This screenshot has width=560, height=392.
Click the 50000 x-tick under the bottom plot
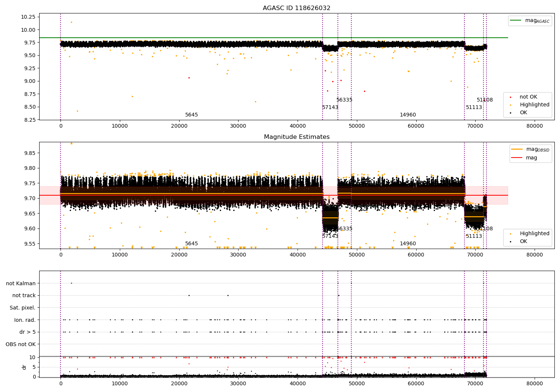click(357, 384)
